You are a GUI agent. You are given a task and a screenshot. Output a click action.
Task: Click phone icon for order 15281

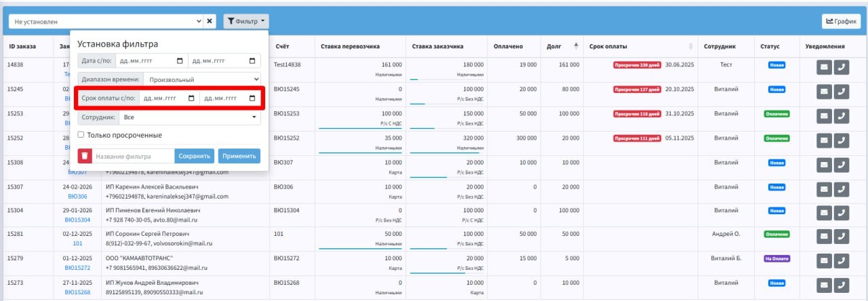(842, 237)
